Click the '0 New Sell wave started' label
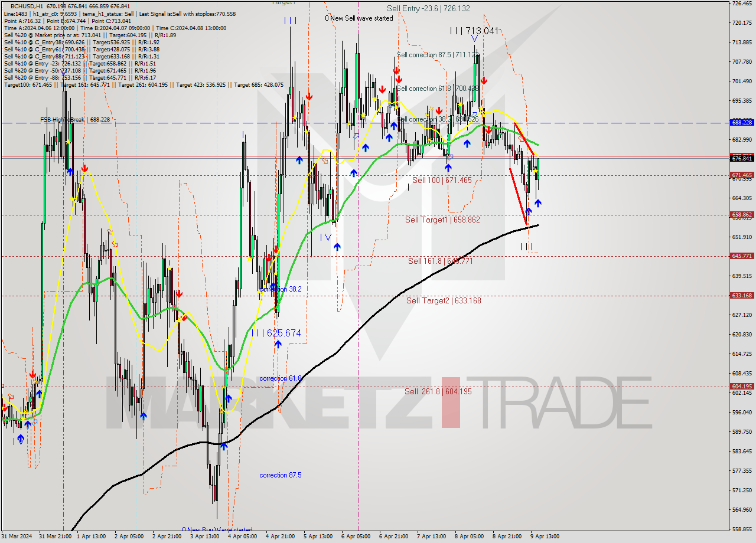756x543 pixels. coord(359,18)
